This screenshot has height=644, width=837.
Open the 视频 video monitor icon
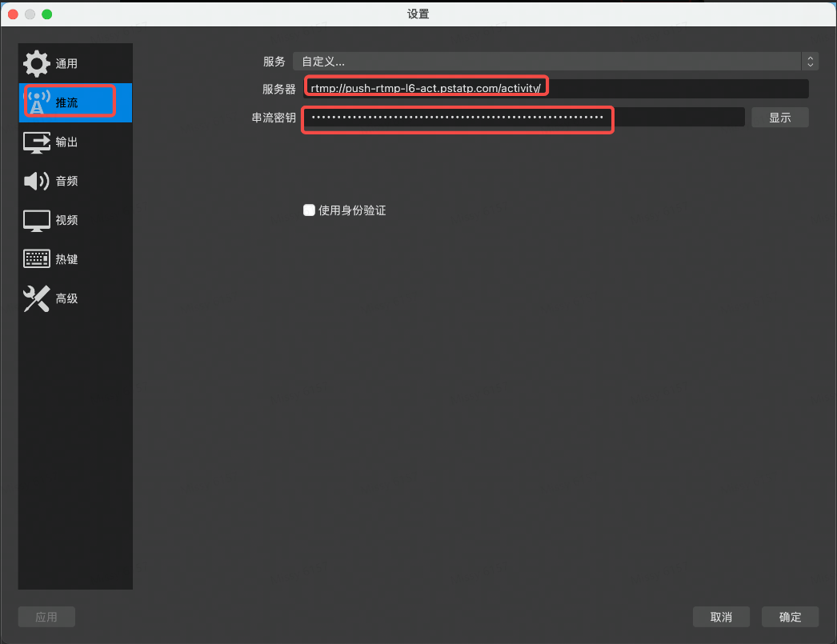coord(36,220)
